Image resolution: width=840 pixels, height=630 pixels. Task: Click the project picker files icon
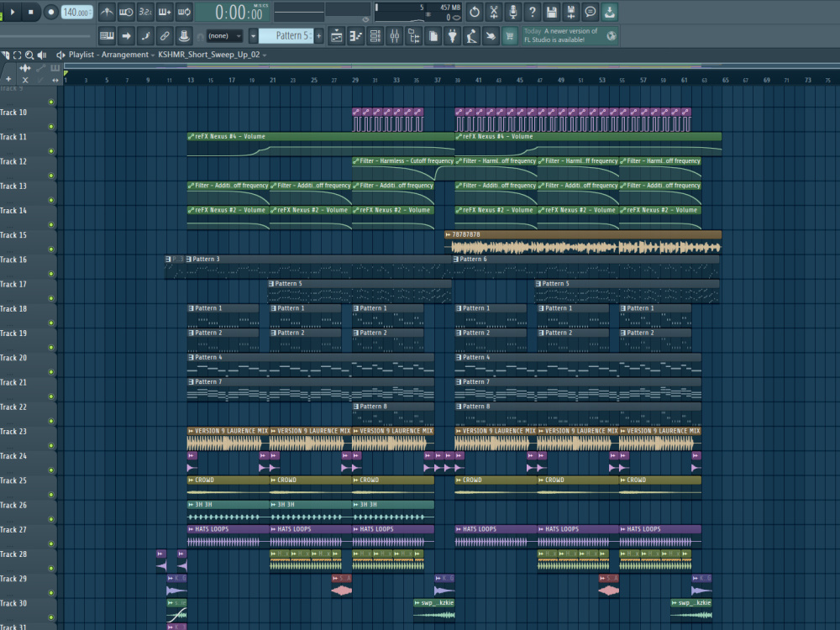click(x=433, y=36)
